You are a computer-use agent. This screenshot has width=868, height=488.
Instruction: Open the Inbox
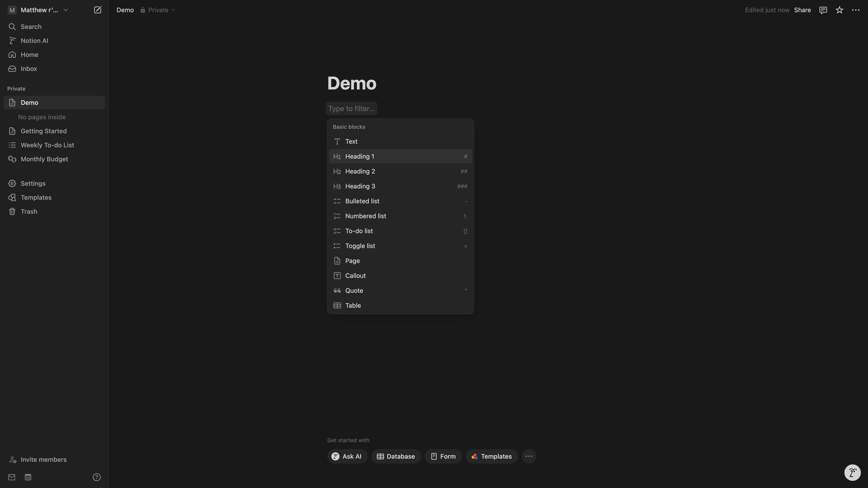click(54, 69)
